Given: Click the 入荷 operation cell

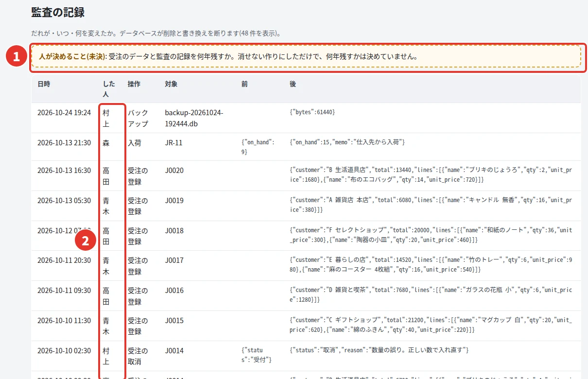Looking at the screenshot, I should pyautogui.click(x=134, y=143).
